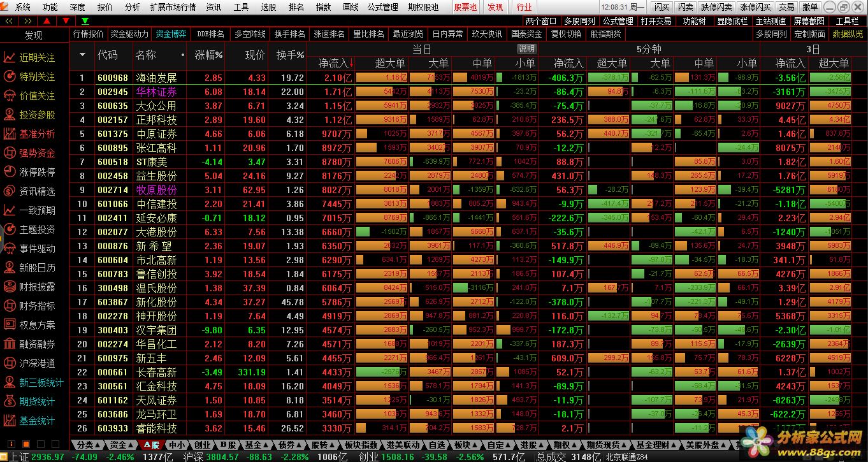Open the 强势资金 sidebar icon
This screenshot has width=868, height=462.
pyautogui.click(x=10, y=153)
